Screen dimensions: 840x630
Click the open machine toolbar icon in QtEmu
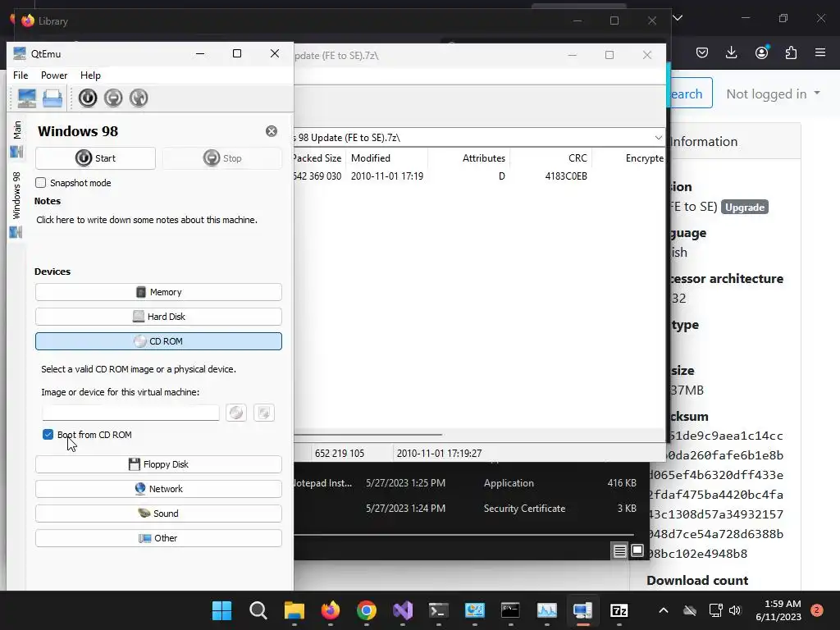click(x=52, y=98)
